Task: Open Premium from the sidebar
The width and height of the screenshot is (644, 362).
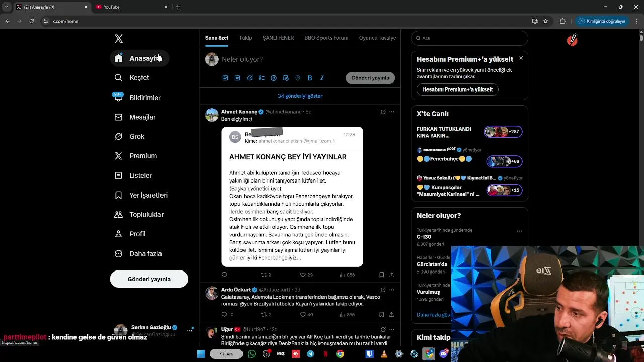Action: (x=136, y=156)
